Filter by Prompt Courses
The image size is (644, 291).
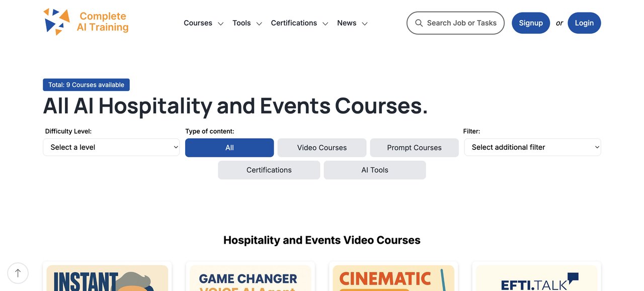414,148
